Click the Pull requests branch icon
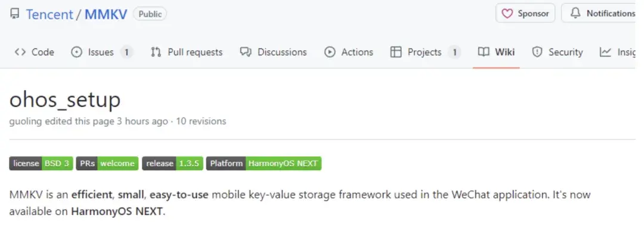This screenshot has height=234, width=644. pos(156,52)
